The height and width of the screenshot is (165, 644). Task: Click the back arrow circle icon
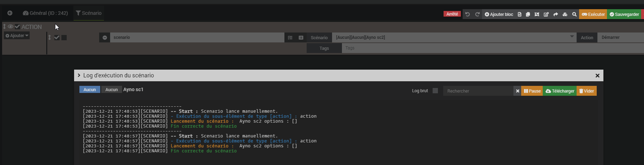[x=10, y=13]
